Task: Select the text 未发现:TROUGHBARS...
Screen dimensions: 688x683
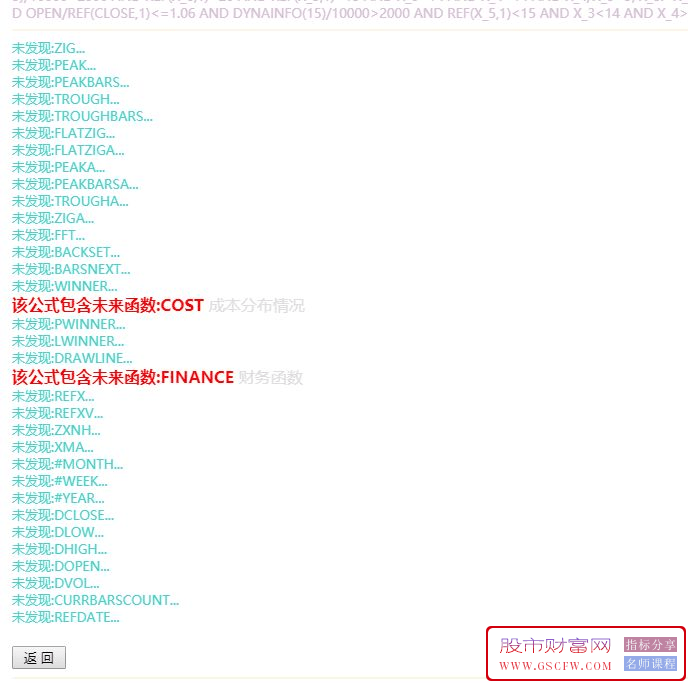Action: 82,116
